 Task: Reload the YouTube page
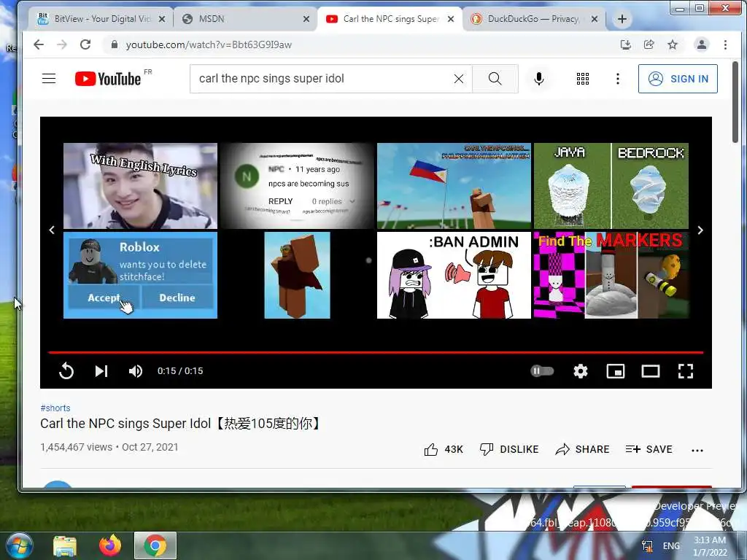click(x=85, y=44)
